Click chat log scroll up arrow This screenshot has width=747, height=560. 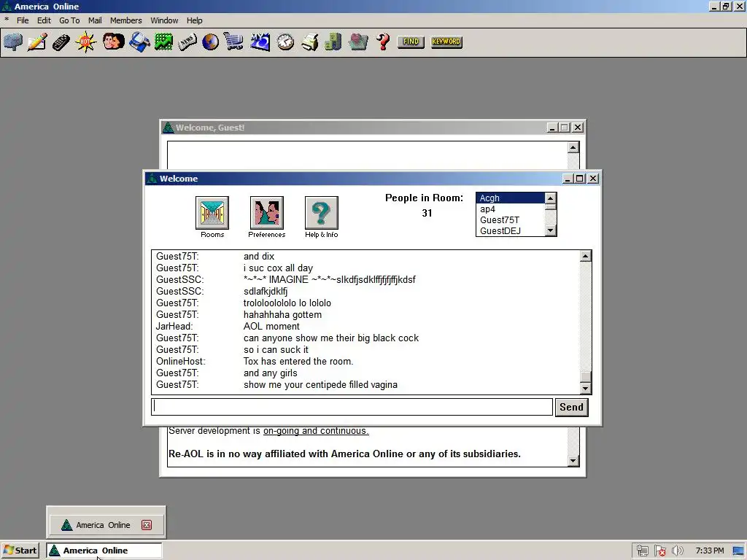click(x=586, y=256)
